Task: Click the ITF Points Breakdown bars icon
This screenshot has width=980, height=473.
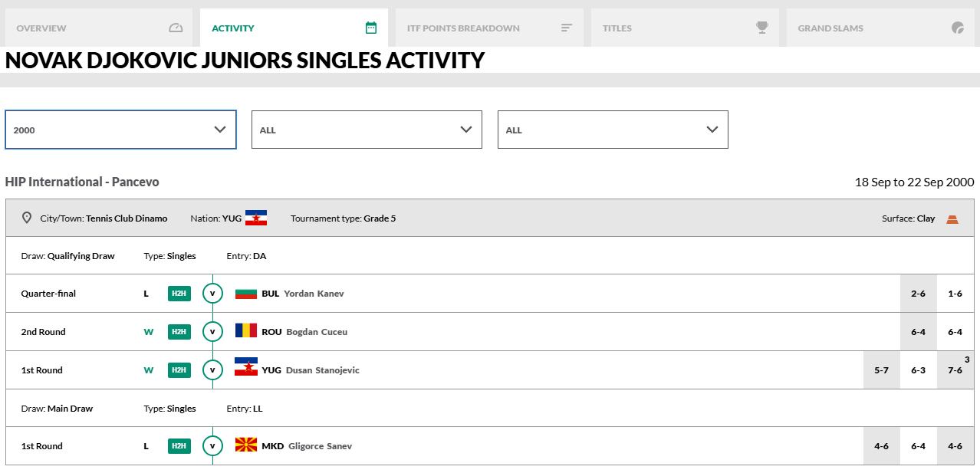Action: (x=567, y=28)
